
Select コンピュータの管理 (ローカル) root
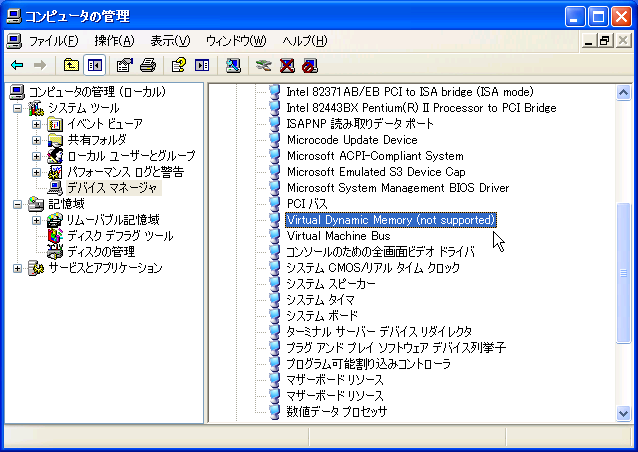[97, 92]
